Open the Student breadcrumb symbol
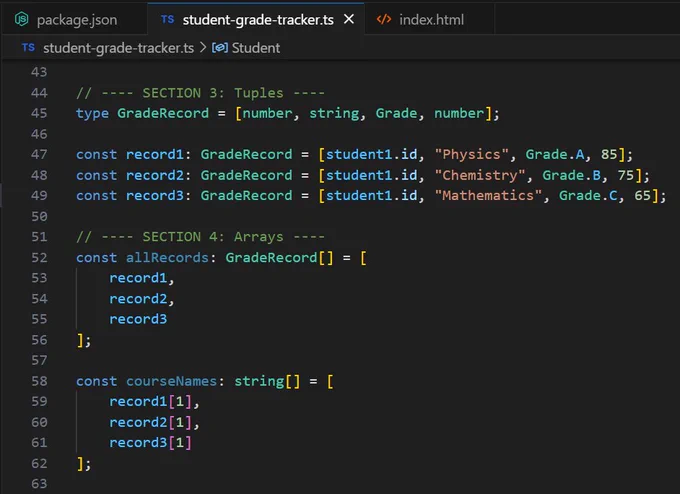 (x=255, y=48)
